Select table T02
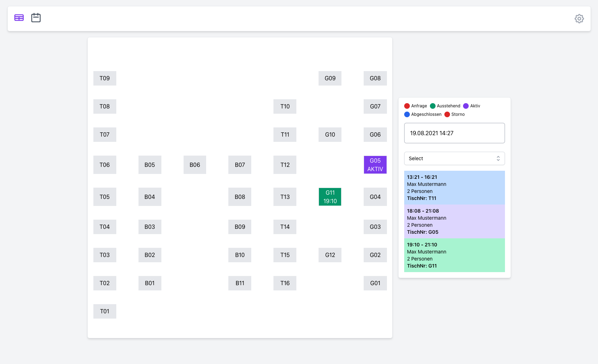 click(x=105, y=283)
